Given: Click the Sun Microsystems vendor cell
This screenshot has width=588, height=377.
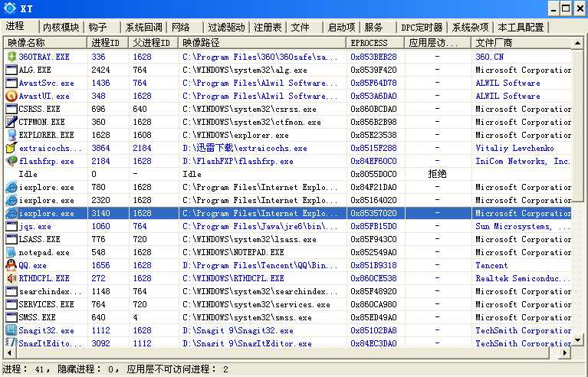Looking at the screenshot, I should click(523, 226).
